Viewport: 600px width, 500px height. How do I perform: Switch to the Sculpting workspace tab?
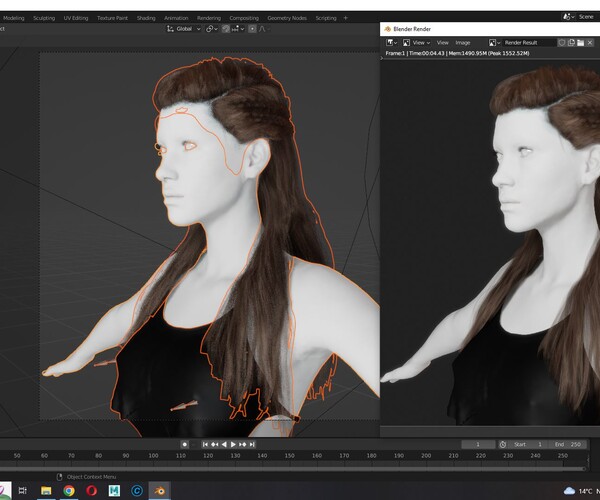[x=44, y=18]
